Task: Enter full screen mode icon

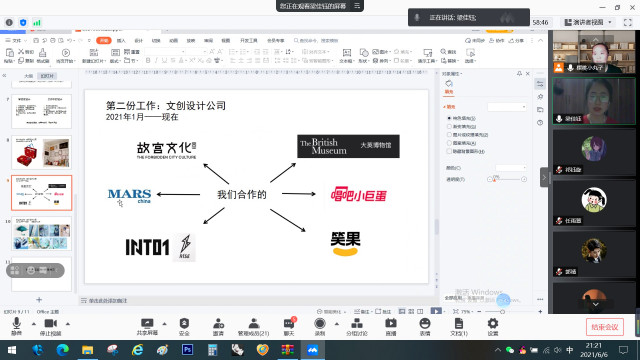Action: tap(628, 22)
